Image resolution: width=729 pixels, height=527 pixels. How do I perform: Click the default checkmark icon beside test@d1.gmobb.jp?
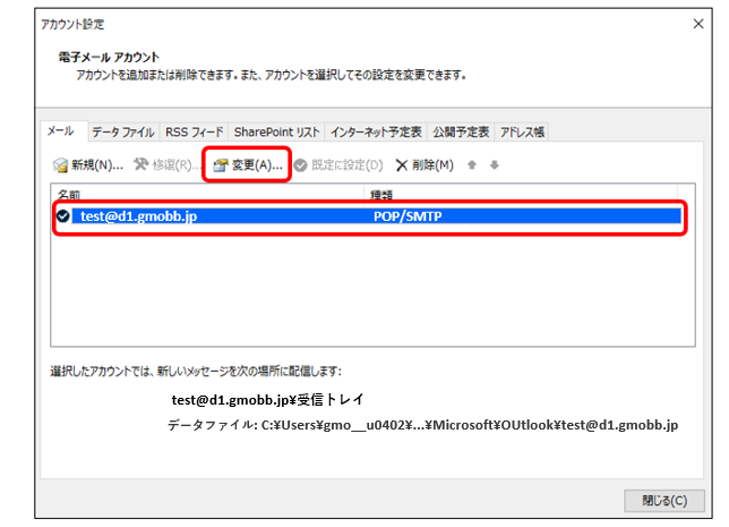pyautogui.click(x=63, y=216)
